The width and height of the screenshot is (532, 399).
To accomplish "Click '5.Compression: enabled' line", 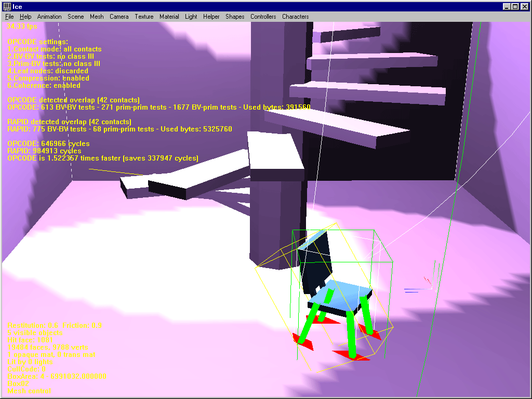I will click(48, 78).
